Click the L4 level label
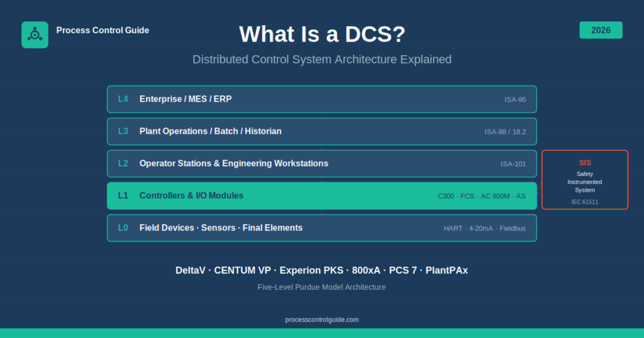 123,99
